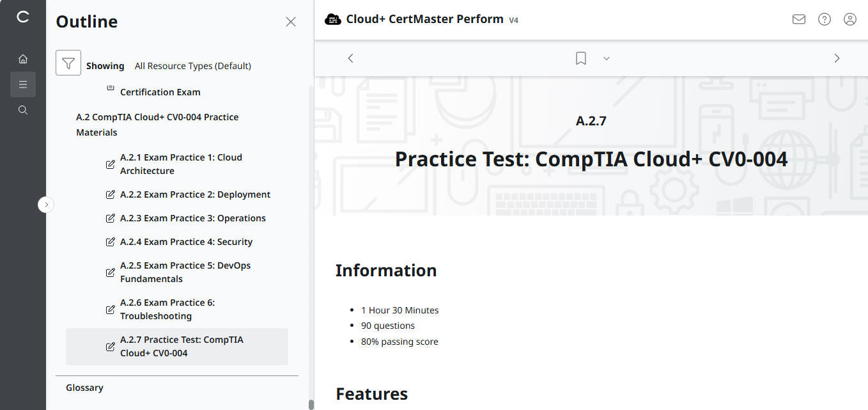Bookmark the current practice test page
Screen dimensions: 868x410
click(580, 58)
